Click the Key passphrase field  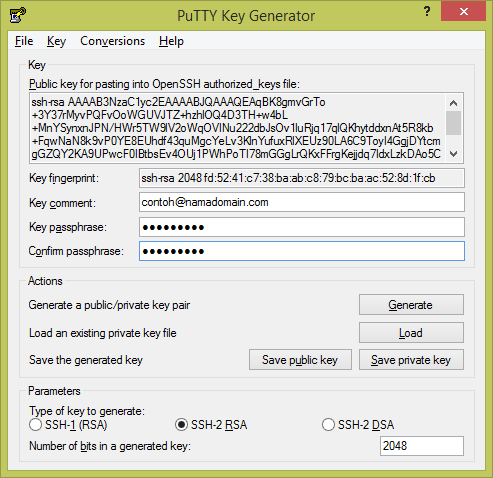tap(302, 227)
